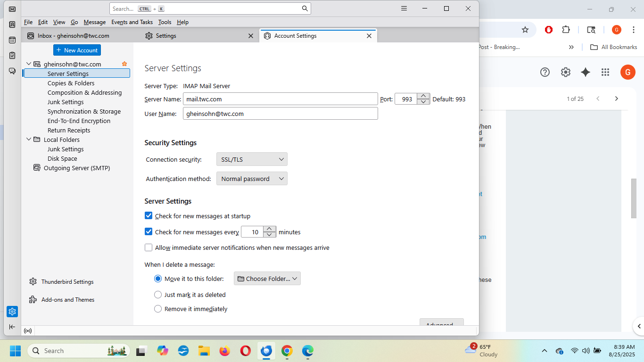Open Chrome's Extensions puzzle icon
The height and width of the screenshot is (362, 644).
pos(566,30)
